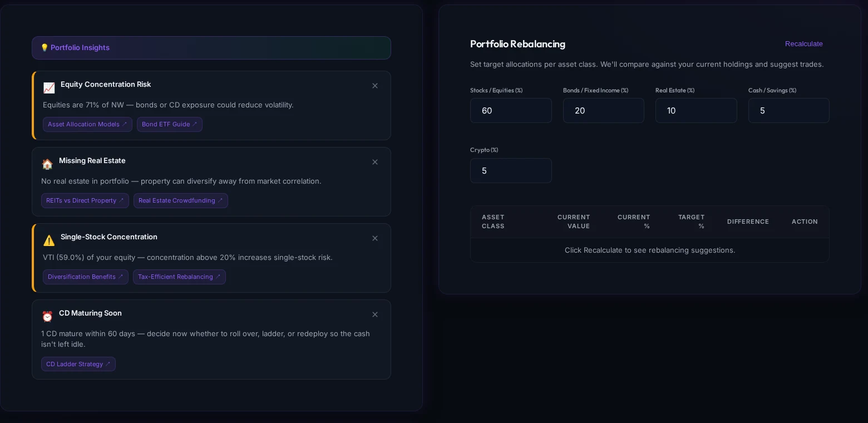Screen dimensions: 868x423
Task: Click the Difference column header
Action: (x=748, y=222)
